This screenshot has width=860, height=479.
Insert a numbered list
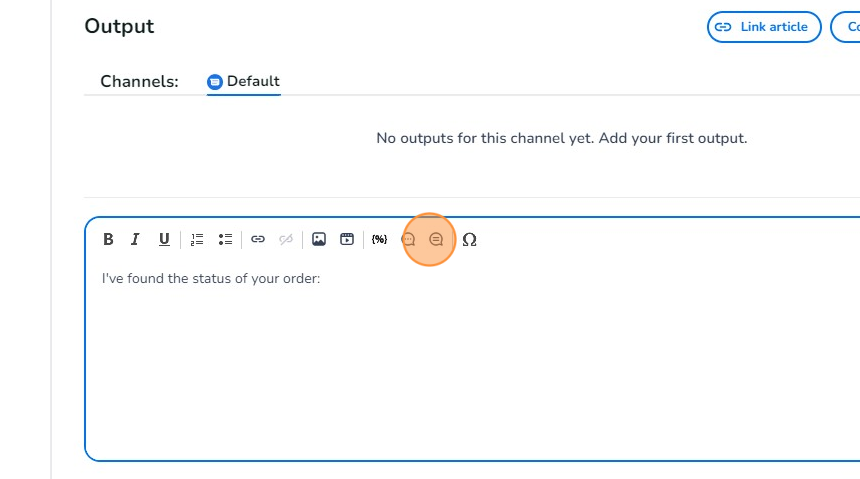pos(197,239)
